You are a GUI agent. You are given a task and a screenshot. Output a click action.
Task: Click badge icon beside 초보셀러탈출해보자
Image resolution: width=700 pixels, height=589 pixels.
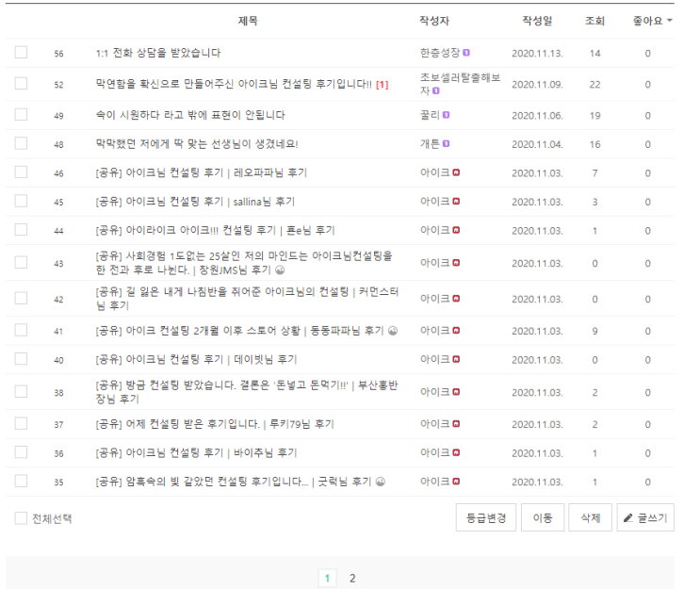pyautogui.click(x=435, y=90)
